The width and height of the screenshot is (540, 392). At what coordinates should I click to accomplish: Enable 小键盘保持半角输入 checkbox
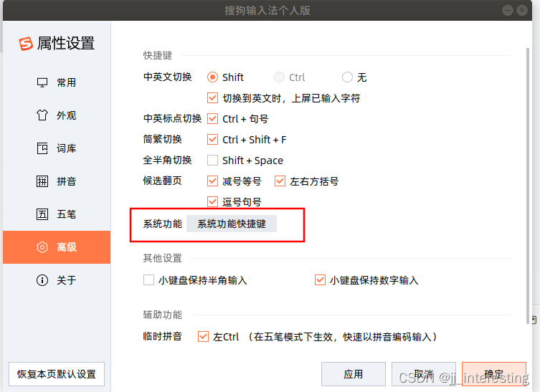pyautogui.click(x=148, y=279)
